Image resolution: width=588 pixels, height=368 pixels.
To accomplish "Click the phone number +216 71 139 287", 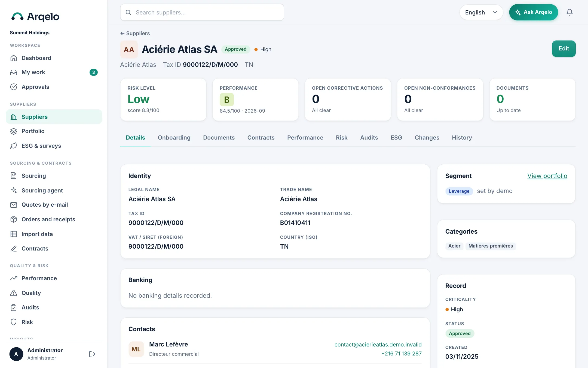I will click(401, 354).
